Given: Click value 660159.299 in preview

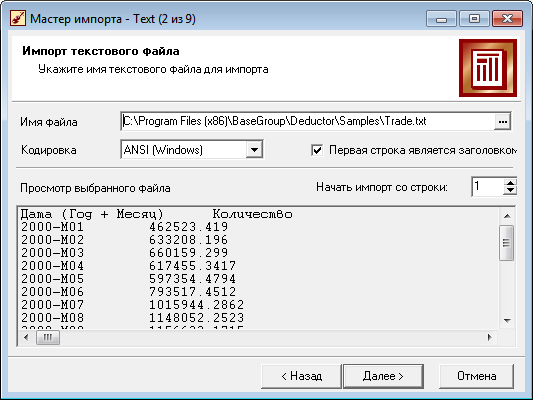Looking at the screenshot, I should (188, 253).
